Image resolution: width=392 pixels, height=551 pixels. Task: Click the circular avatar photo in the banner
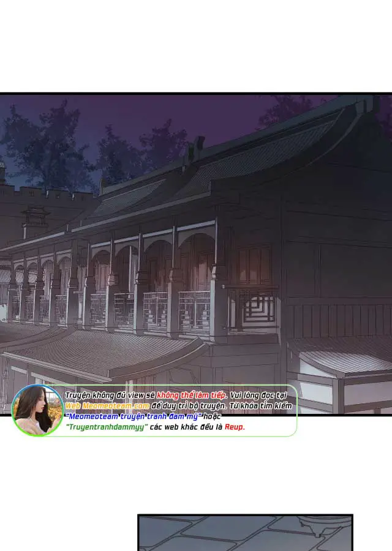[x=37, y=410]
